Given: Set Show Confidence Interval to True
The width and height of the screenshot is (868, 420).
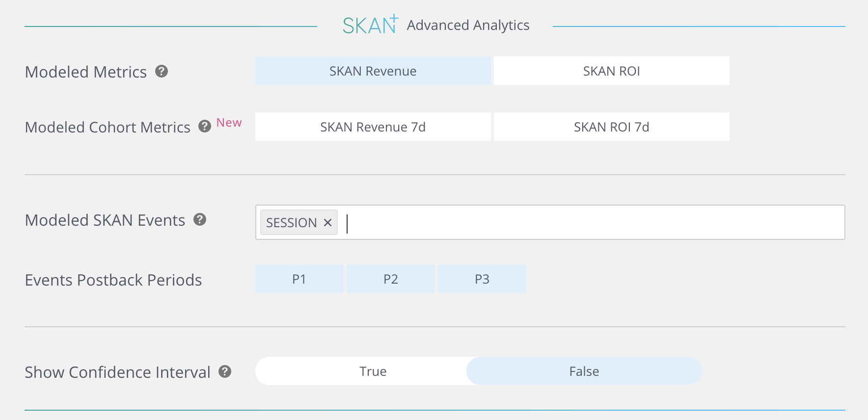Looking at the screenshot, I should pos(373,371).
